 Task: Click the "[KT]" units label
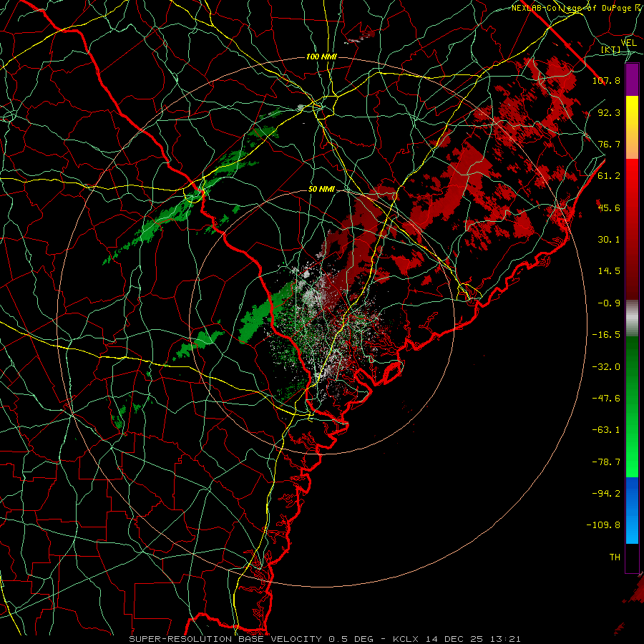coord(611,49)
